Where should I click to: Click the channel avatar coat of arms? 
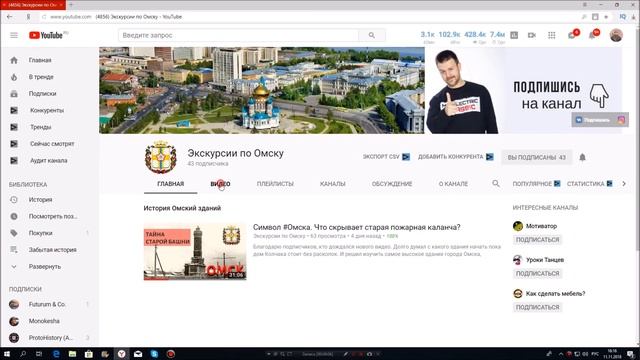click(161, 157)
